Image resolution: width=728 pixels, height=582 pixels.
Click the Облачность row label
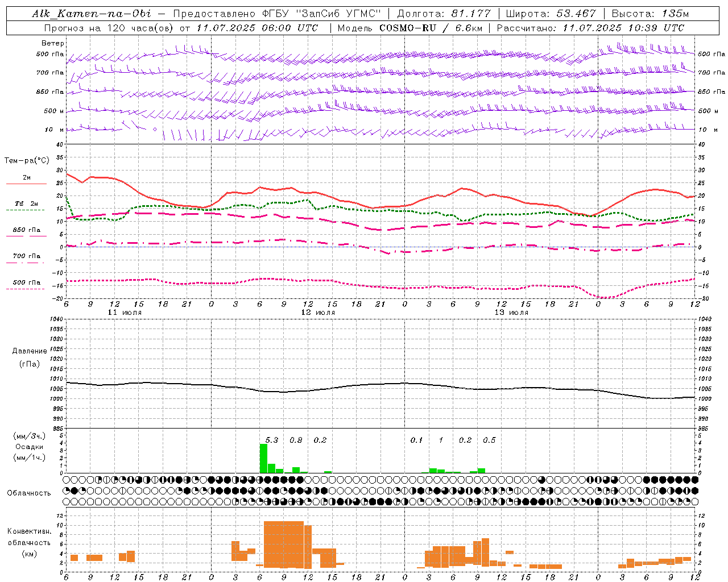(29, 493)
